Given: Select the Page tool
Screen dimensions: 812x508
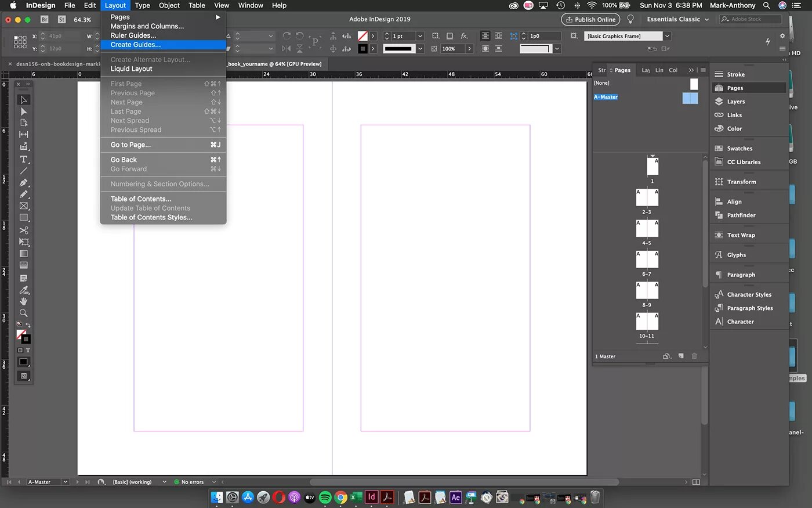Looking at the screenshot, I should [24, 123].
